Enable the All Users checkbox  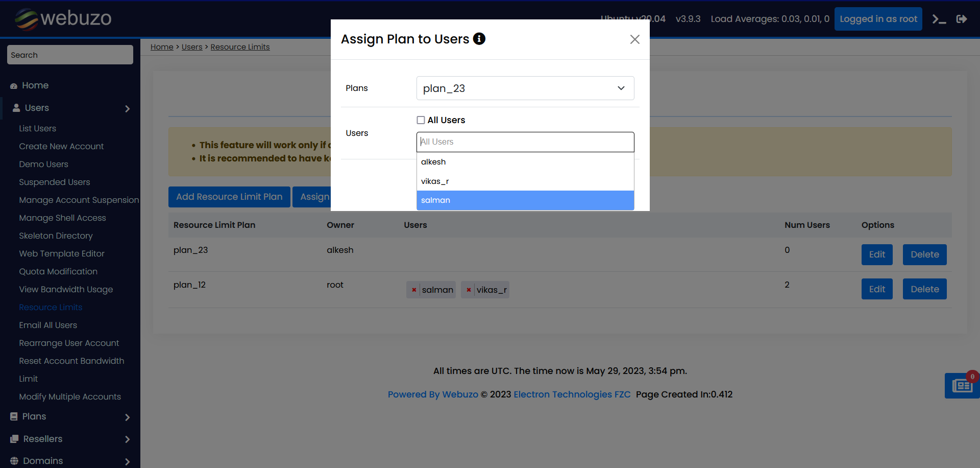(x=421, y=120)
